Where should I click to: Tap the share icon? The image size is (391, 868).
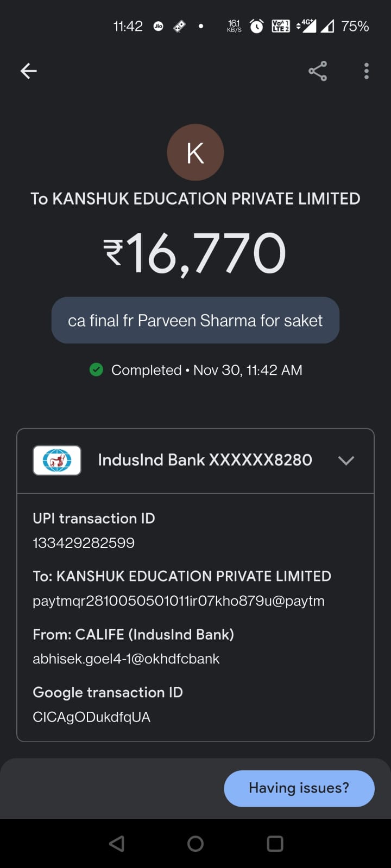click(318, 71)
